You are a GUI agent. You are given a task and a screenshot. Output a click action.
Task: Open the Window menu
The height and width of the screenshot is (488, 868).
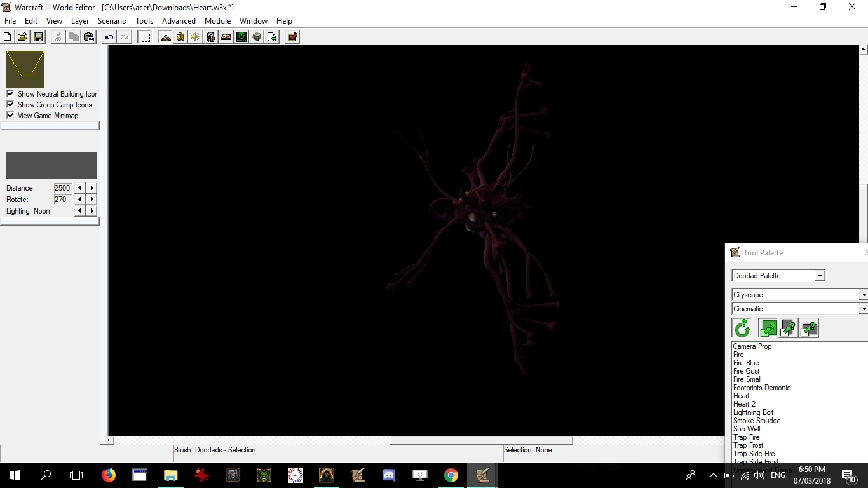[x=254, y=21]
